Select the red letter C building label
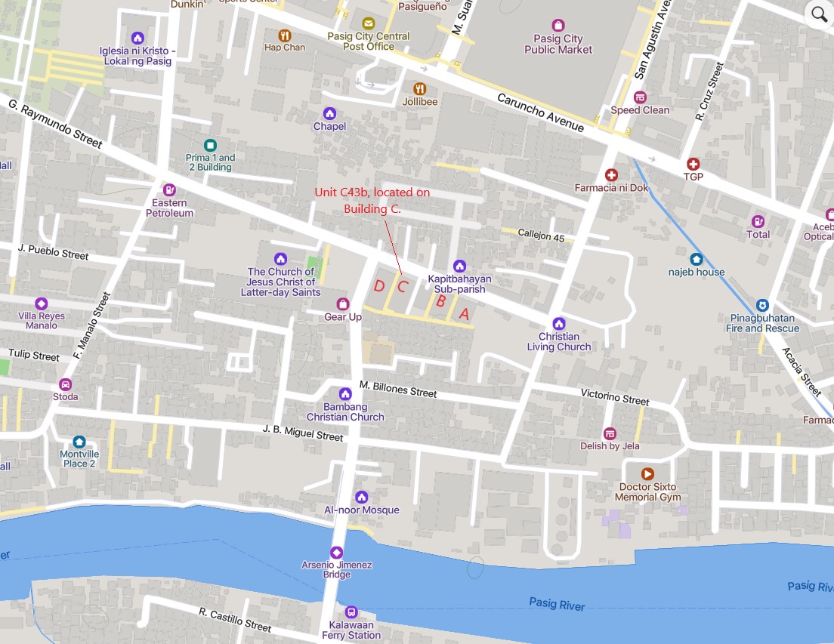The image size is (834, 644). (403, 287)
